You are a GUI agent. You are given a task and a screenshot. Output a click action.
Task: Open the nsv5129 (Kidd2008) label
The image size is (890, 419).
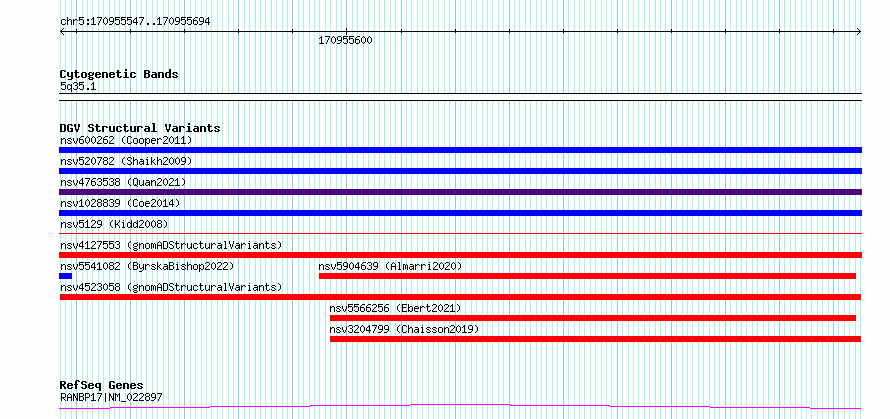[114, 224]
